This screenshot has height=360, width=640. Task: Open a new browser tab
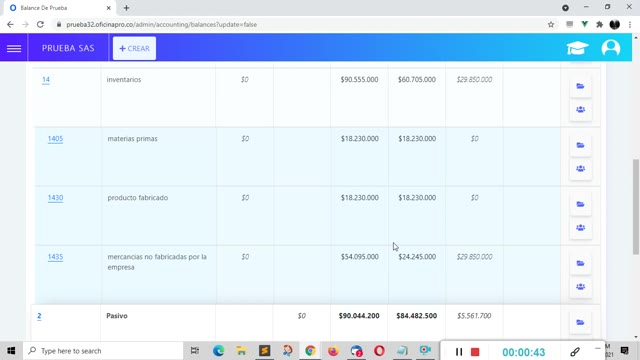pos(126,8)
